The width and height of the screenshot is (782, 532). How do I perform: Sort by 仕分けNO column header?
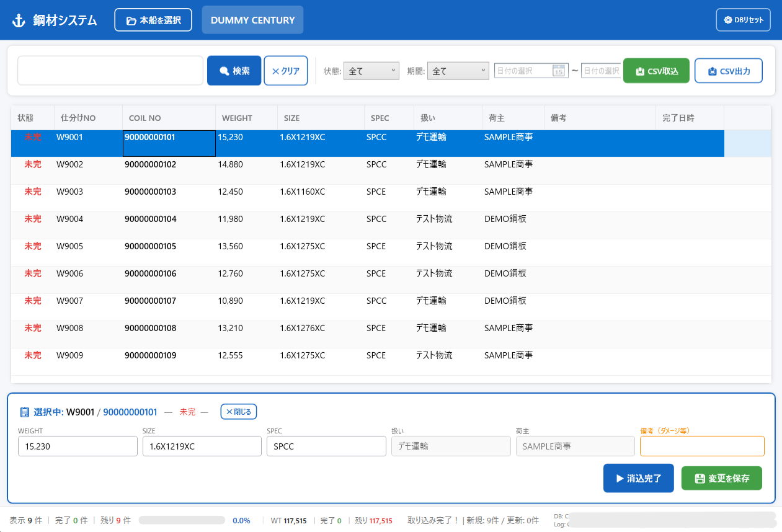(88, 118)
